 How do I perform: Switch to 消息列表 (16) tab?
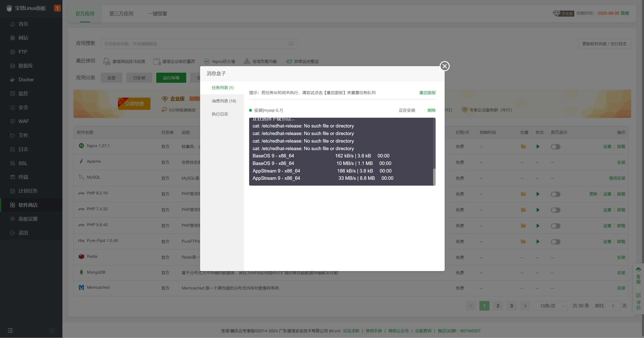pyautogui.click(x=223, y=101)
